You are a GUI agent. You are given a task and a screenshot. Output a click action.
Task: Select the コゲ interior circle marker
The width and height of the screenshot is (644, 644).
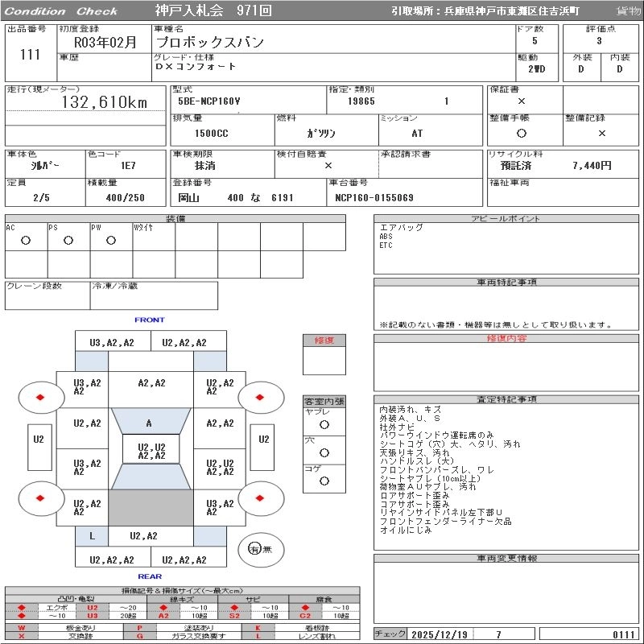[324, 481]
